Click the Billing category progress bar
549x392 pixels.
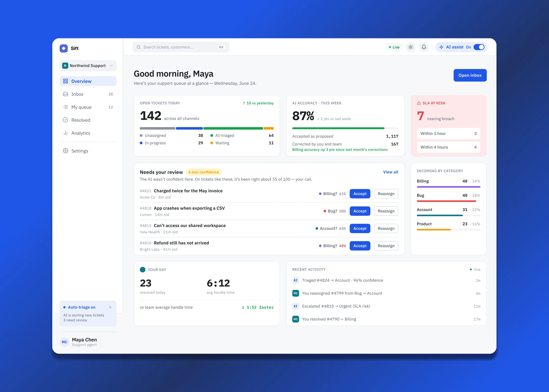pyautogui.click(x=448, y=187)
